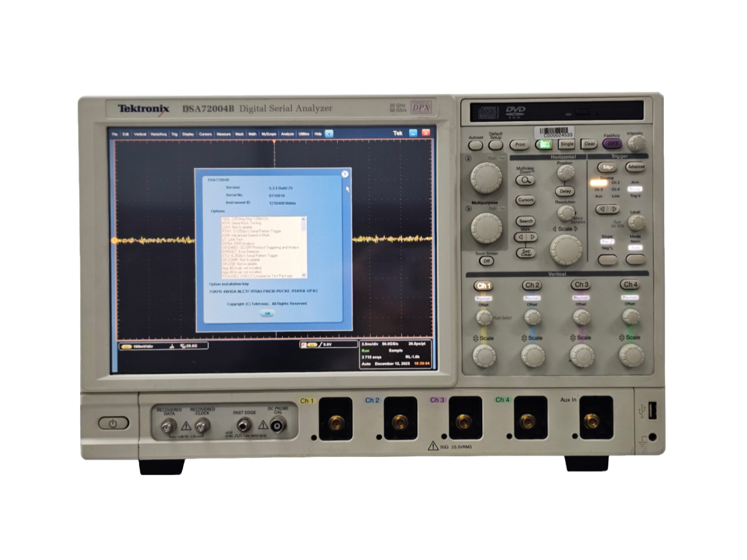This screenshot has height=560, width=747.
Task: Click the Ch 1 Position/Offset knob
Action: tap(483, 317)
